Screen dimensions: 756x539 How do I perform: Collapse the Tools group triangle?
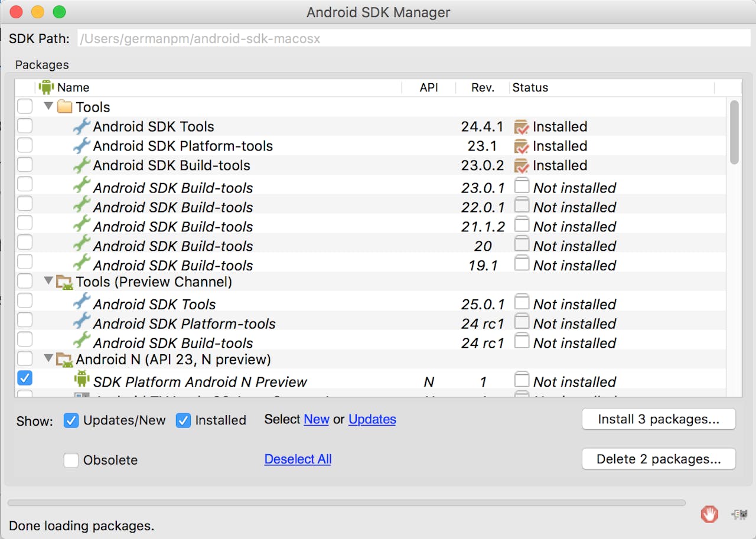click(x=48, y=106)
